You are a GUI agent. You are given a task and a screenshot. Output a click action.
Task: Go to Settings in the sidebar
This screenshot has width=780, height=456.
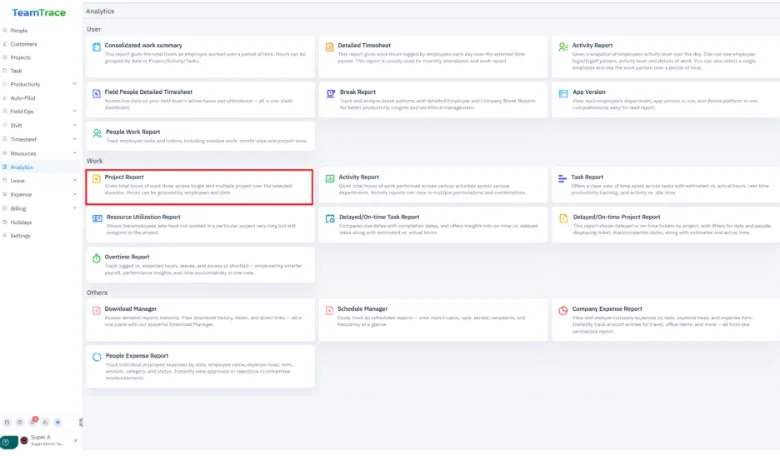coord(20,236)
